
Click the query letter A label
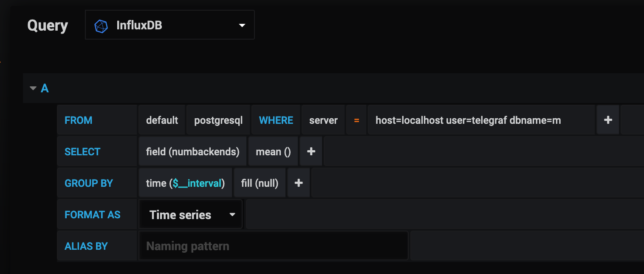[45, 88]
